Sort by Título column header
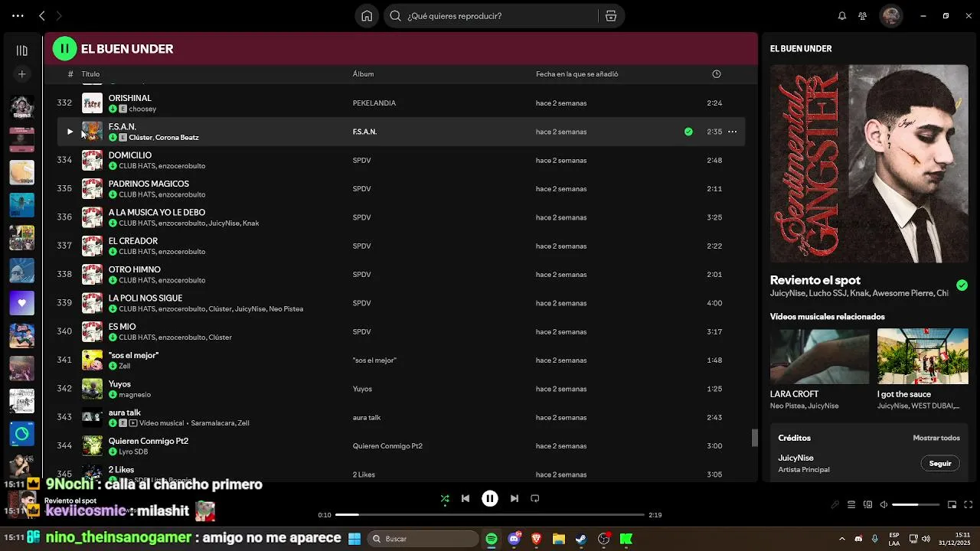 pos(90,74)
